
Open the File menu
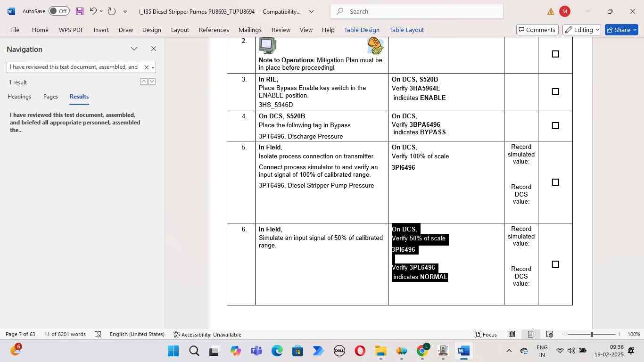point(15,30)
